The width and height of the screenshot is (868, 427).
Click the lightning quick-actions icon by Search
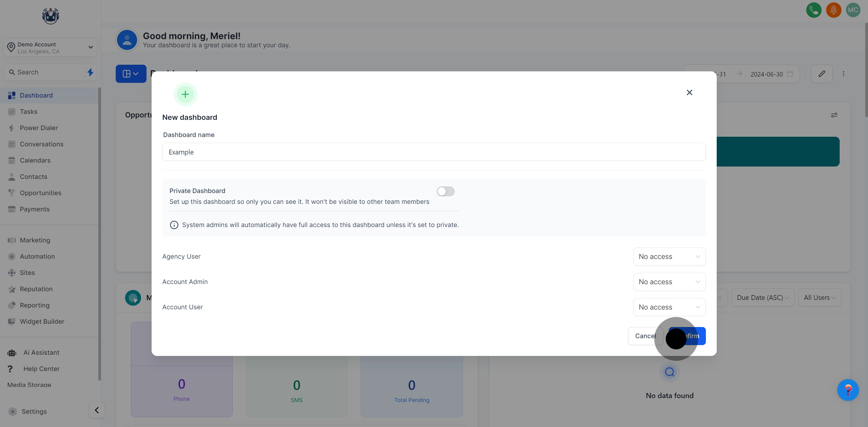[x=90, y=72]
